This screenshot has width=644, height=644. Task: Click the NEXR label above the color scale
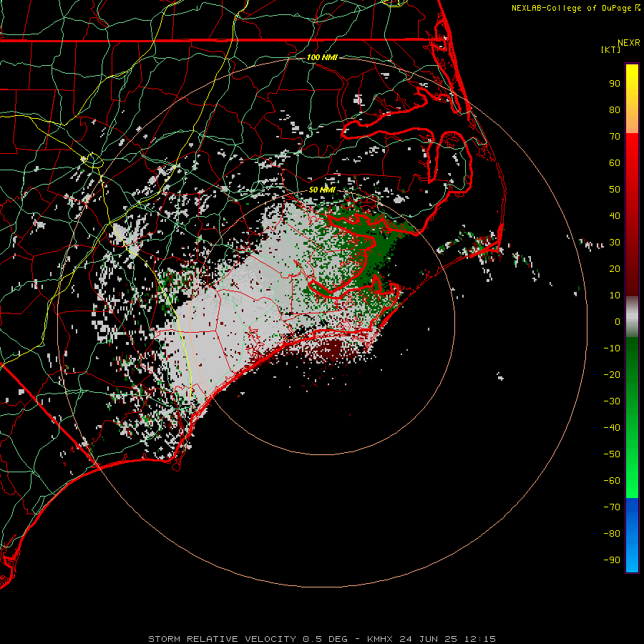click(x=628, y=43)
